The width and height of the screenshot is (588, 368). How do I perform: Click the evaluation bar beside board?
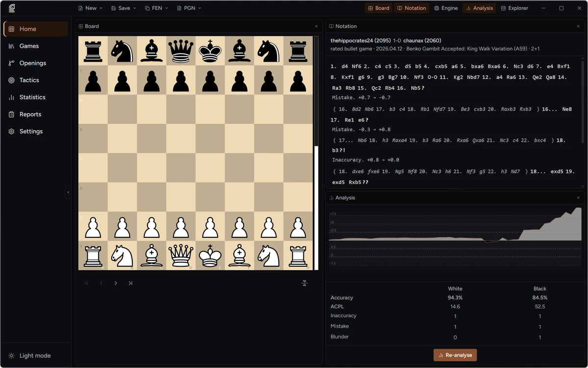point(316,153)
